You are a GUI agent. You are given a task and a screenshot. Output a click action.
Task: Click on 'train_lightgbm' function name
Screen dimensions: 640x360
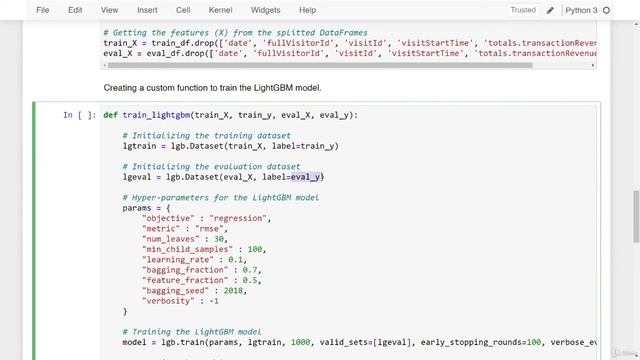point(156,115)
